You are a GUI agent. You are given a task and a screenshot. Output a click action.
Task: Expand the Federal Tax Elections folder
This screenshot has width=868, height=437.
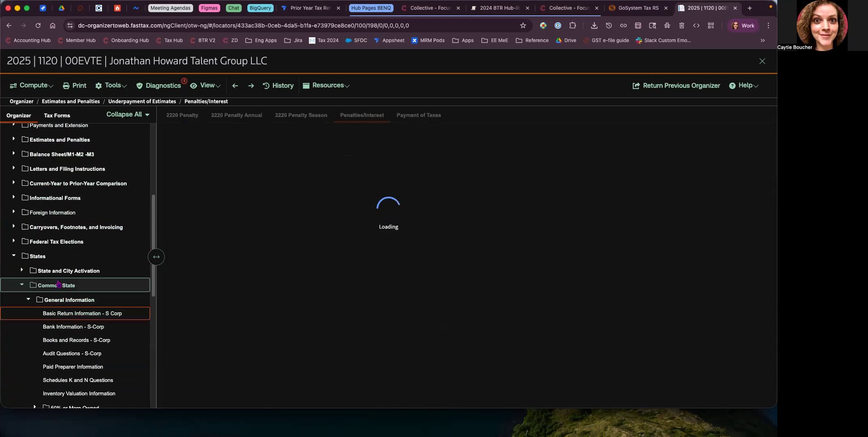click(x=14, y=241)
